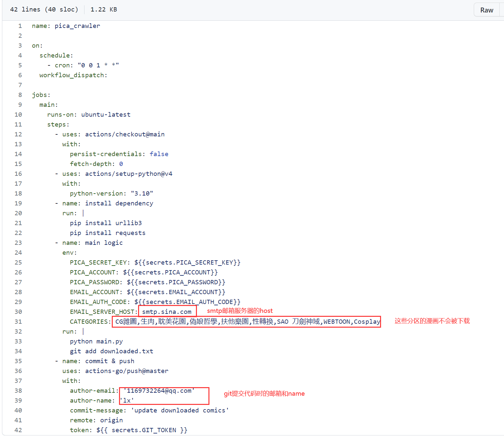Click the 'name: pica_crawler' line
Screen dimensions: 504x444
[x=66, y=26]
